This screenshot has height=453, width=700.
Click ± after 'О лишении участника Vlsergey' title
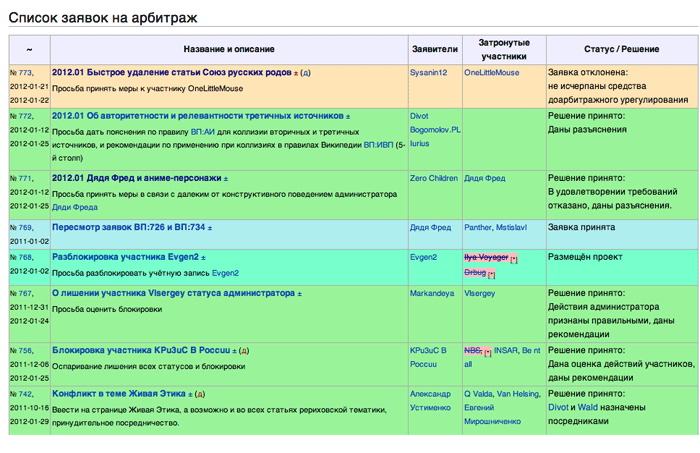[x=297, y=294]
